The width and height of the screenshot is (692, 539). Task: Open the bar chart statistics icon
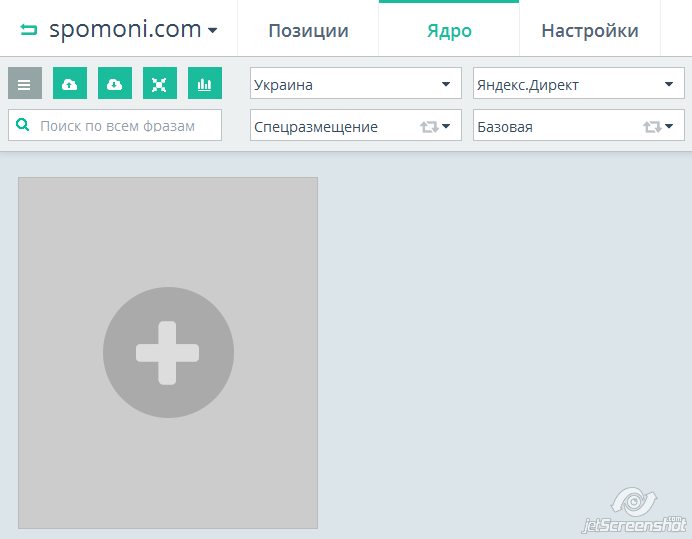click(204, 84)
